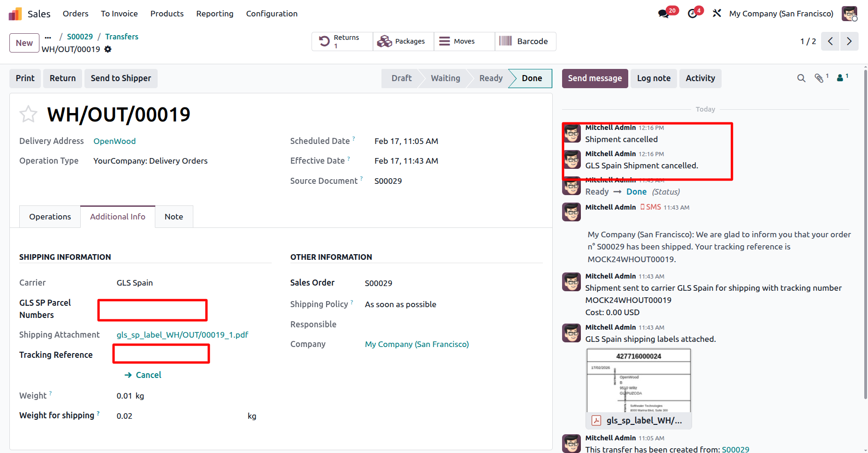Open the To Invoice menu
868x453 pixels.
(x=119, y=14)
